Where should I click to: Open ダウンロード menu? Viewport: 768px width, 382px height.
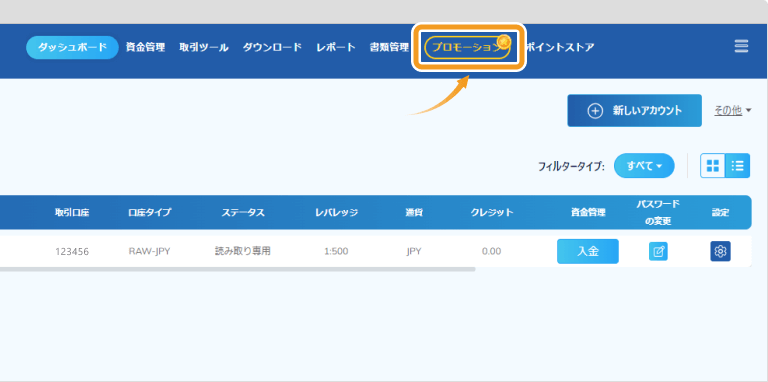coord(272,48)
